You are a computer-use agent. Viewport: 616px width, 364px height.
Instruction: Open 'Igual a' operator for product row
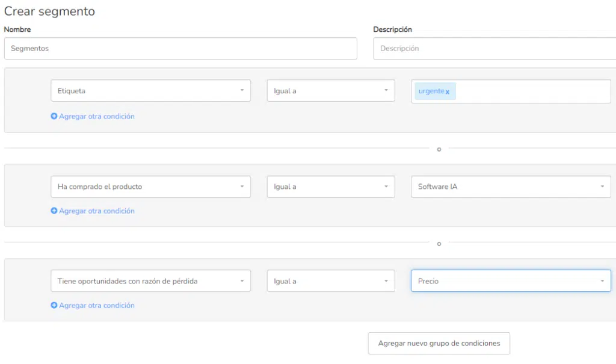click(x=331, y=187)
